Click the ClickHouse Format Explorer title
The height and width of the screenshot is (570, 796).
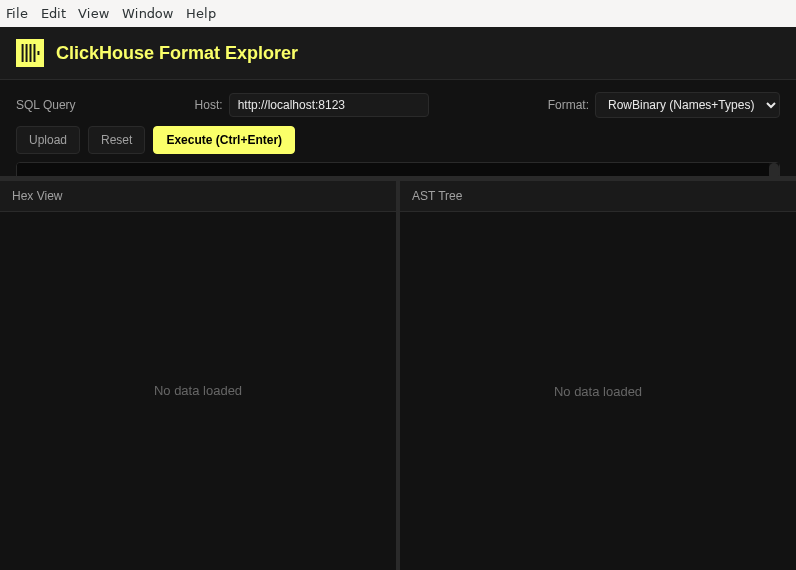(x=177, y=53)
